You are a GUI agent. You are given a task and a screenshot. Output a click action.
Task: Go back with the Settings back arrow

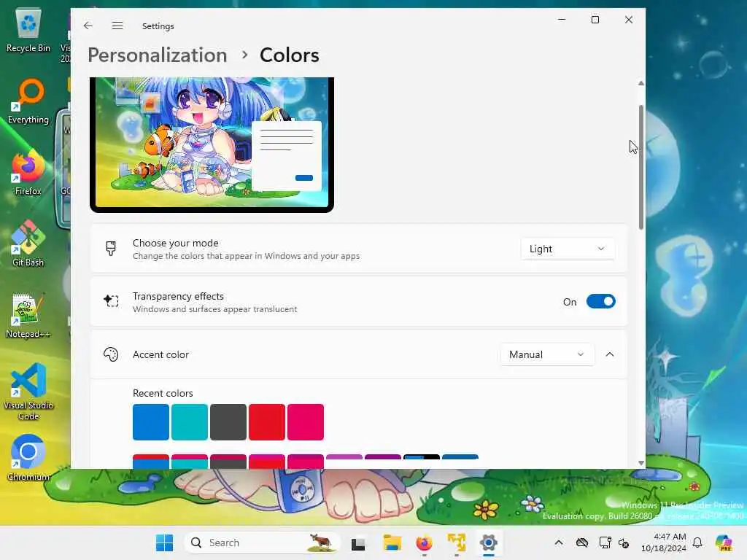coord(88,26)
